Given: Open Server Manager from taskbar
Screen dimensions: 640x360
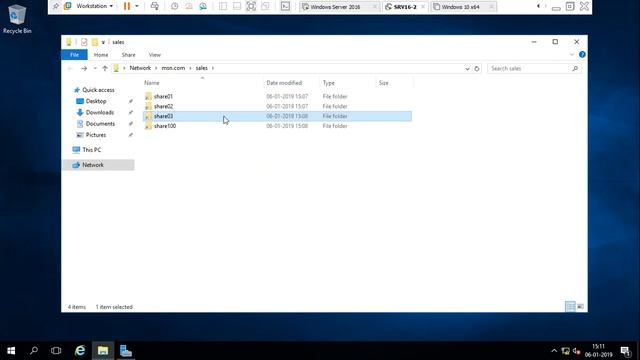Looking at the screenshot, I should [126, 351].
